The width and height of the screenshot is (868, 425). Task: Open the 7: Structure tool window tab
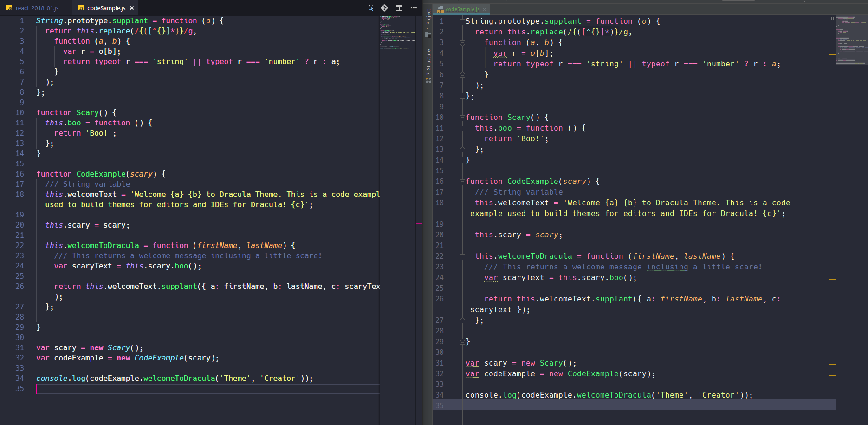(428, 65)
